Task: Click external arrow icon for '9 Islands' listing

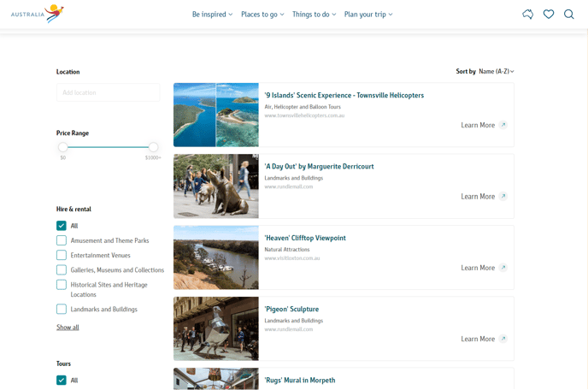Action: 503,125
